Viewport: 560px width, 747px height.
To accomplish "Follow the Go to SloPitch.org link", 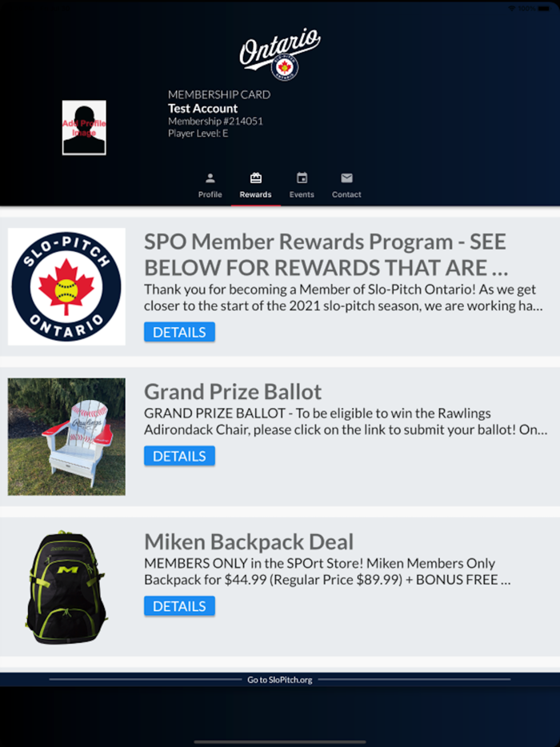I will tap(280, 680).
